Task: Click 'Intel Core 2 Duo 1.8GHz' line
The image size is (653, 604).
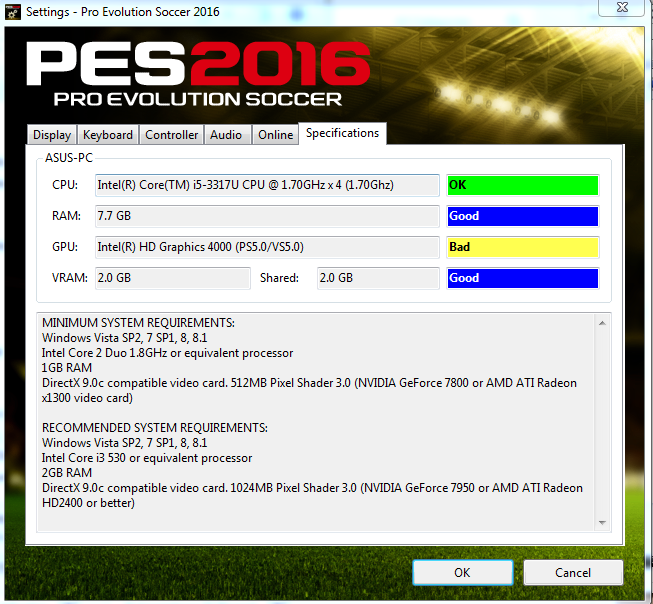Action: click(x=167, y=353)
